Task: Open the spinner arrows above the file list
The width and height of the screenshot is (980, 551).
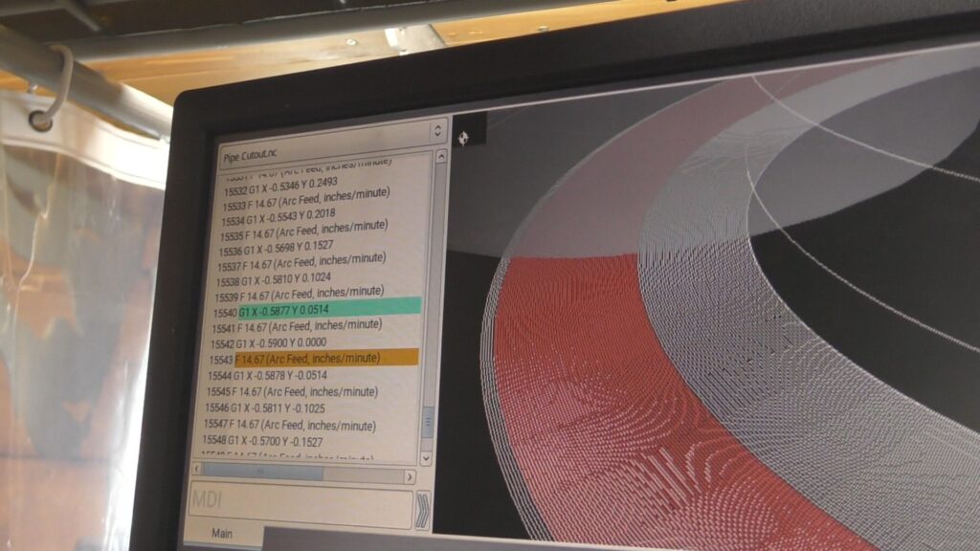Action: pos(437,130)
